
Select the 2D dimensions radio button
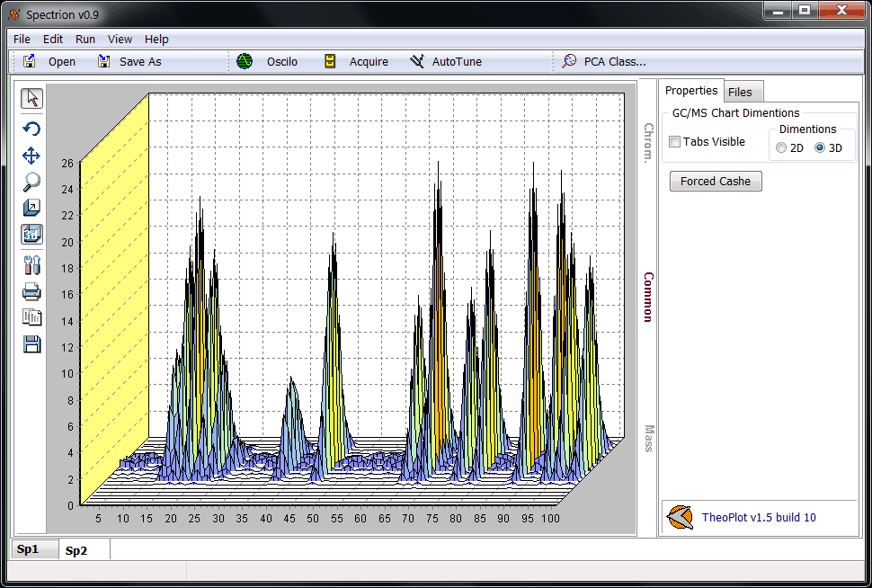pyautogui.click(x=781, y=148)
